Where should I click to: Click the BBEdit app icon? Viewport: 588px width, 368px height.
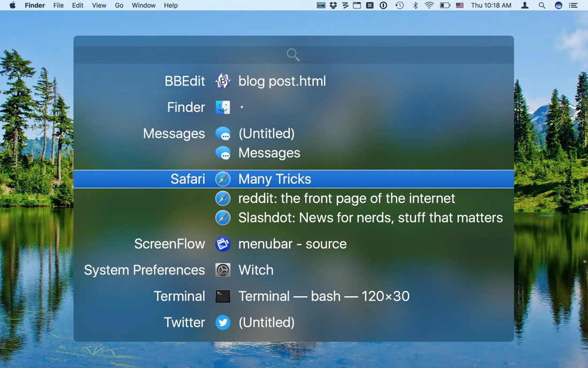click(x=223, y=81)
